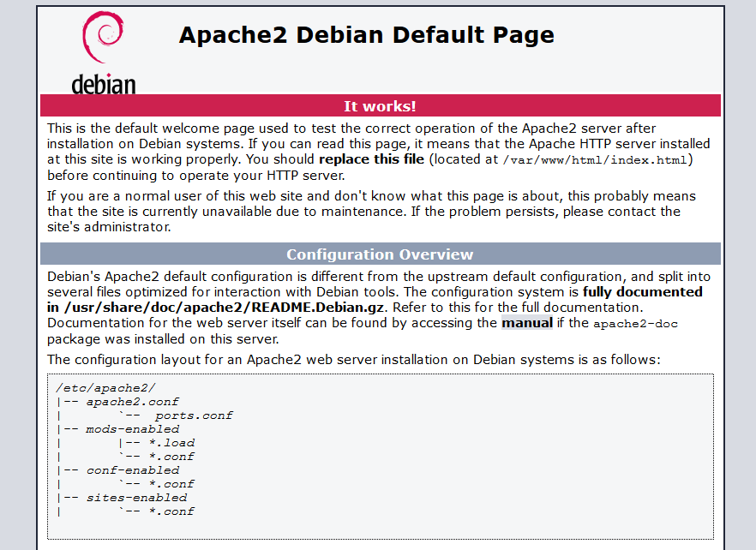756x550 pixels.
Task: Click *.conf under conf-enabled
Action: (171, 484)
